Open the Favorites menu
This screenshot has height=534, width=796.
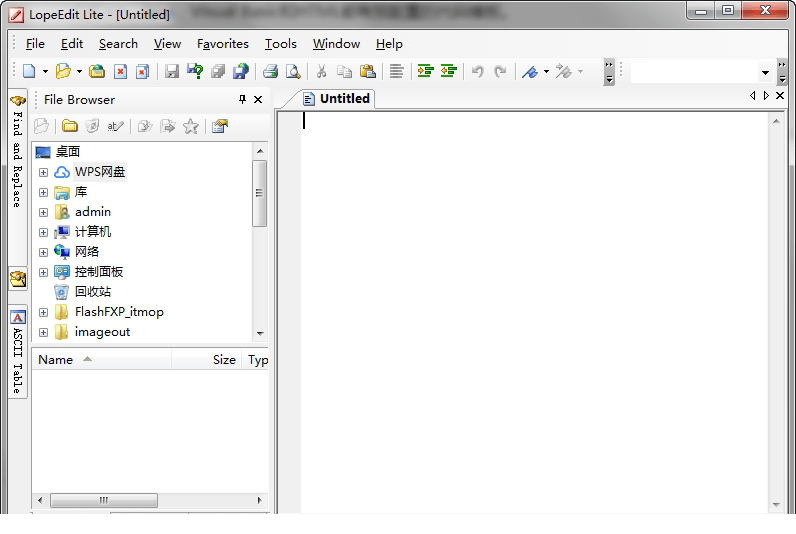222,44
